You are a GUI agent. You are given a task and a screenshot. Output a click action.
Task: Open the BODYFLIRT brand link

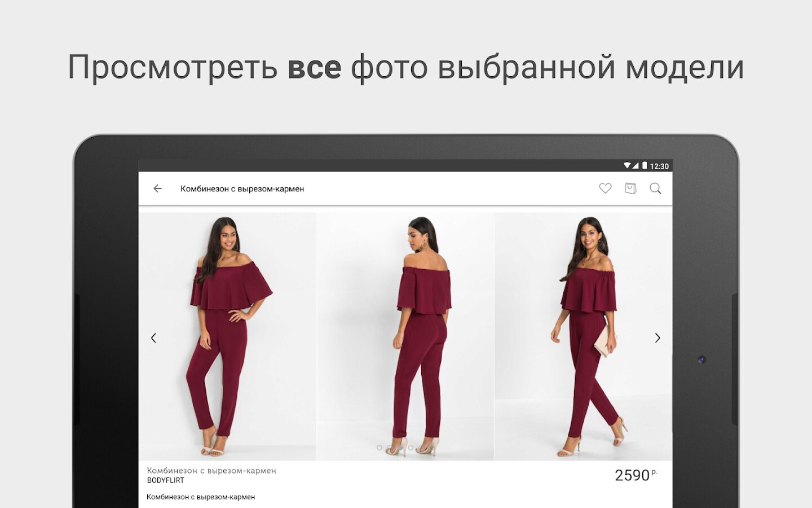coord(166,480)
